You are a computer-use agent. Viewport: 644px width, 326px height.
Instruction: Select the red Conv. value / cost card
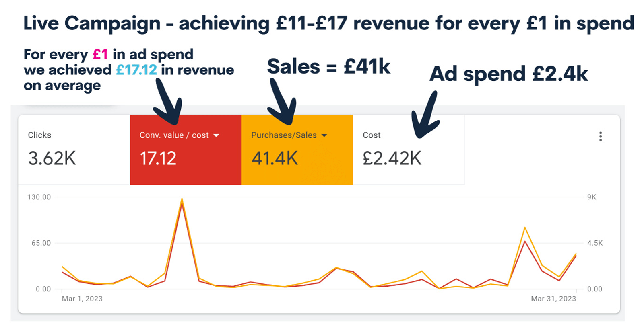click(186, 150)
